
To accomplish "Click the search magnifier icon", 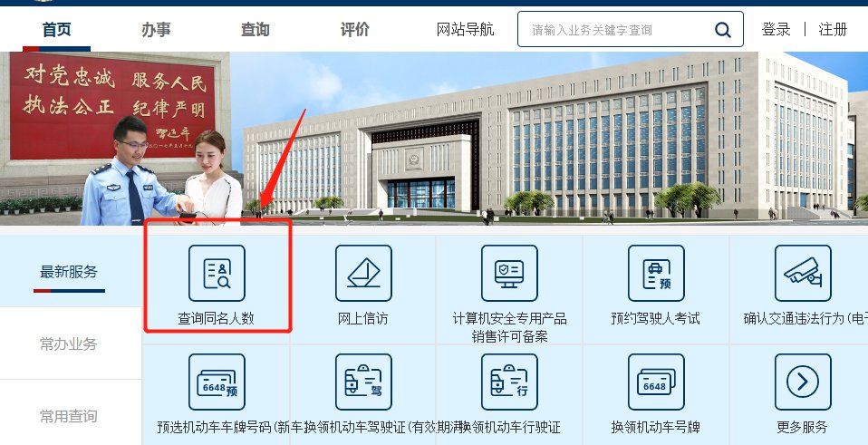I will [722, 30].
